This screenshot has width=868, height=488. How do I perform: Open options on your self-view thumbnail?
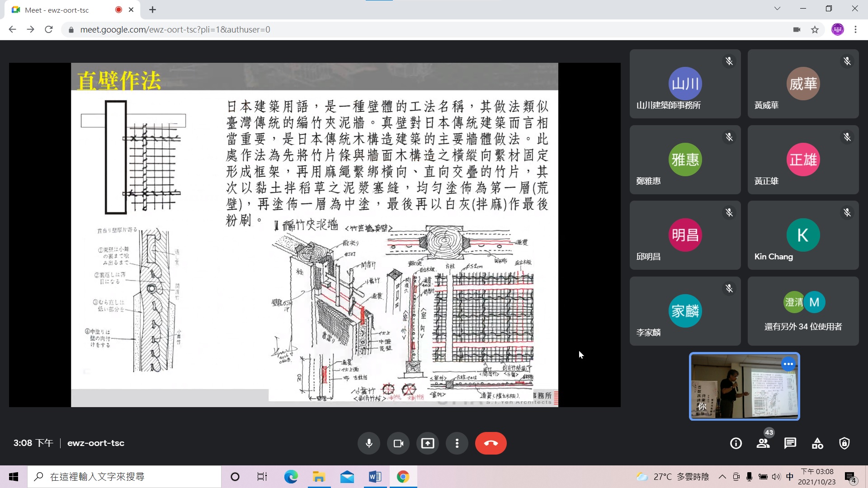[788, 364]
